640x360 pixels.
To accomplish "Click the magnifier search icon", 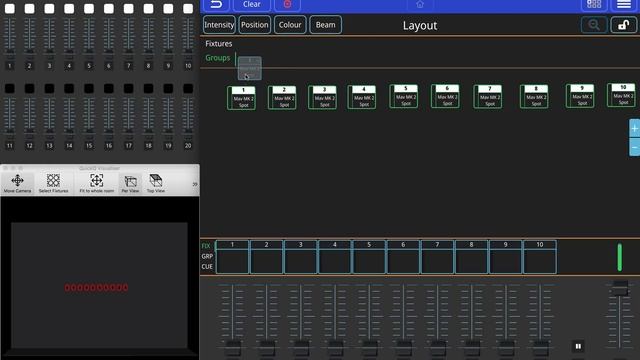I will 594,25.
